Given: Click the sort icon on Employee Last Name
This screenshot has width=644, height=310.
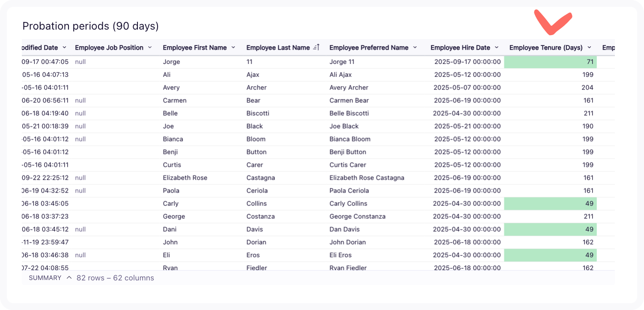Looking at the screenshot, I should coord(316,47).
